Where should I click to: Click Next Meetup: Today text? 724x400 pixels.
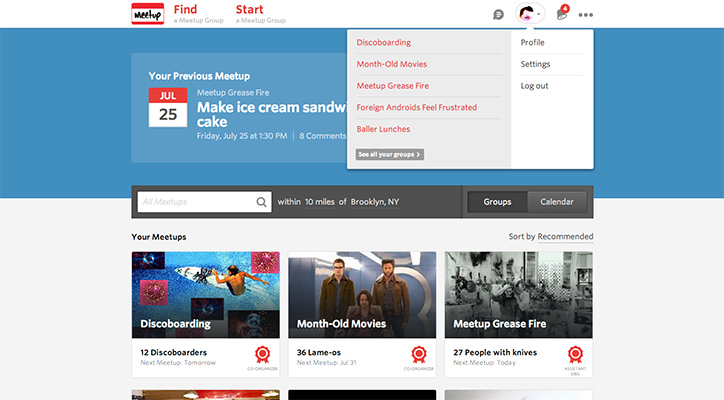(x=484, y=363)
